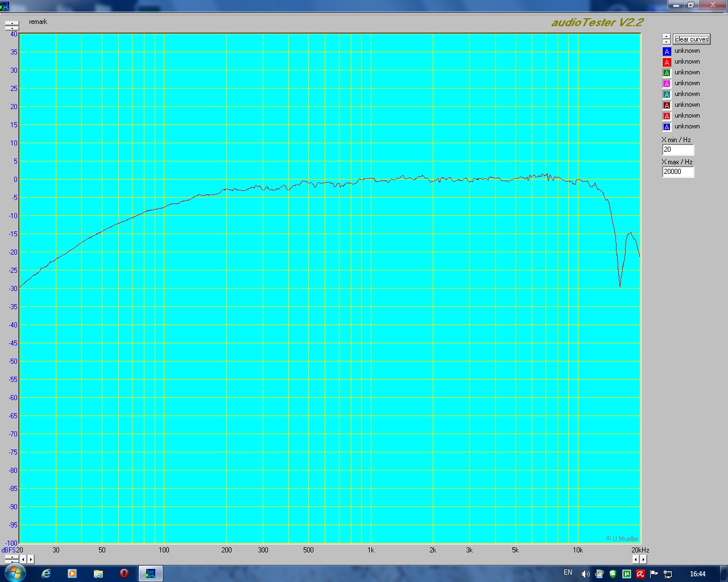Open Windows Media Player from taskbar
The image size is (728, 582).
tap(72, 573)
